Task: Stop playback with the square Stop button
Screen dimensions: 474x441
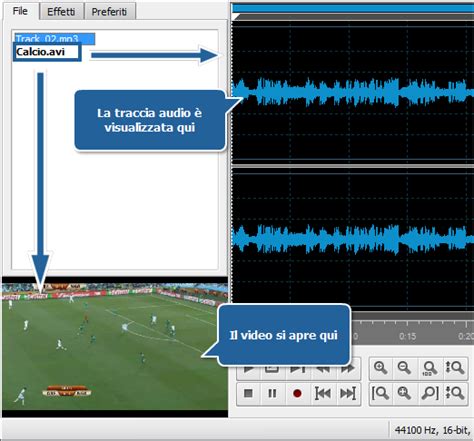Action: point(248,394)
